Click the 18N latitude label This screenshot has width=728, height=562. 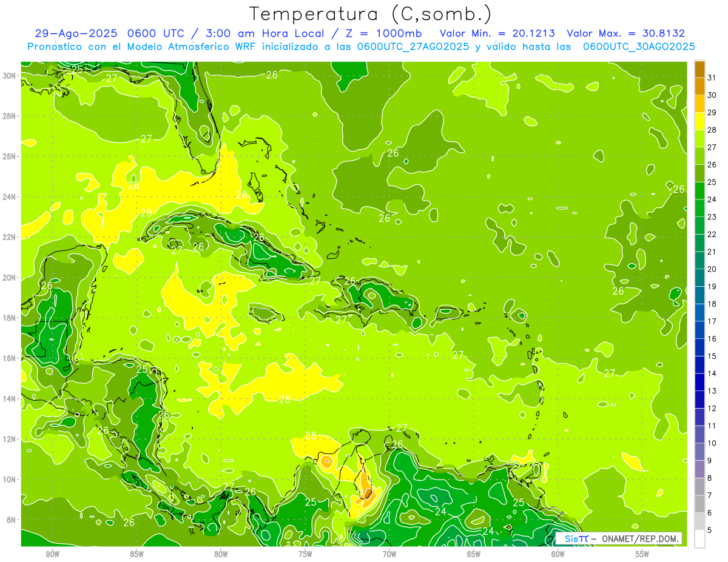coord(9,318)
